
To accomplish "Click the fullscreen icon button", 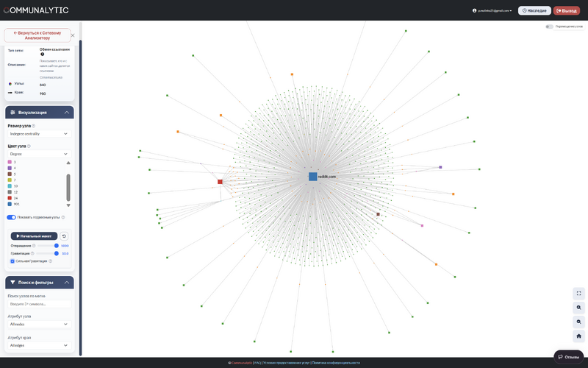I will point(579,293).
